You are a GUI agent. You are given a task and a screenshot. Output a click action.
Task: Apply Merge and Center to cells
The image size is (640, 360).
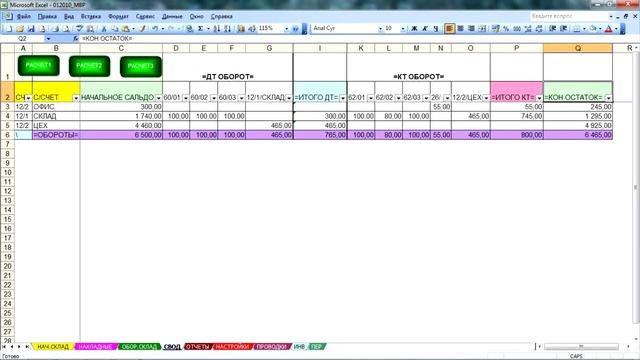coord(482,29)
